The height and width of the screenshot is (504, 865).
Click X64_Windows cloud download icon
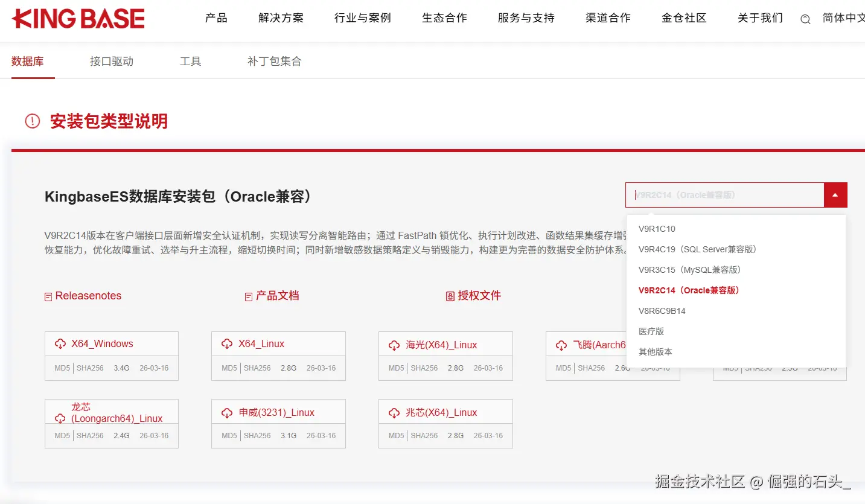(x=60, y=344)
